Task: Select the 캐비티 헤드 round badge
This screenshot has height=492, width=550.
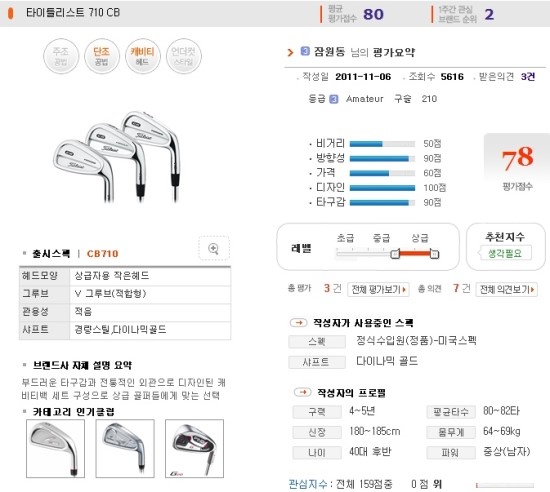Action: point(142,56)
